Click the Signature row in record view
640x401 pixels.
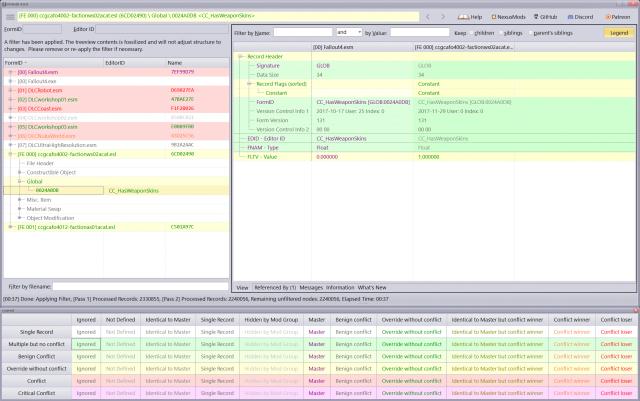pyautogui.click(x=434, y=66)
